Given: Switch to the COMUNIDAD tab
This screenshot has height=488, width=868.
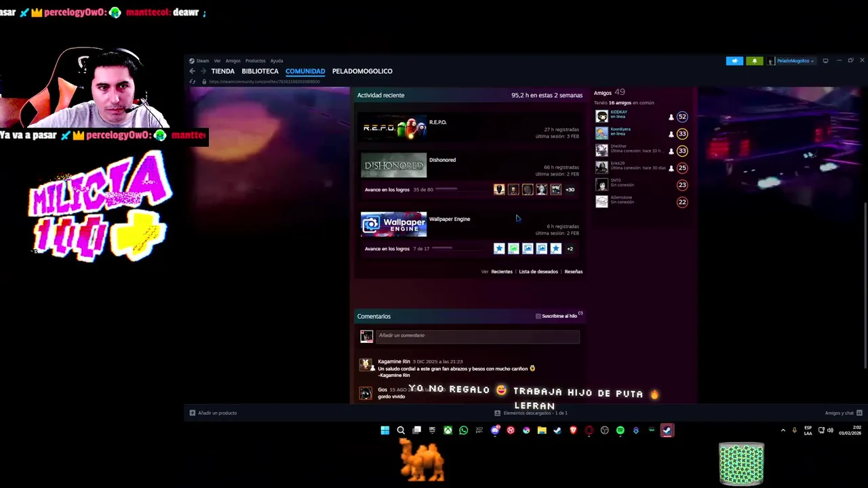Looking at the screenshot, I should tap(305, 71).
